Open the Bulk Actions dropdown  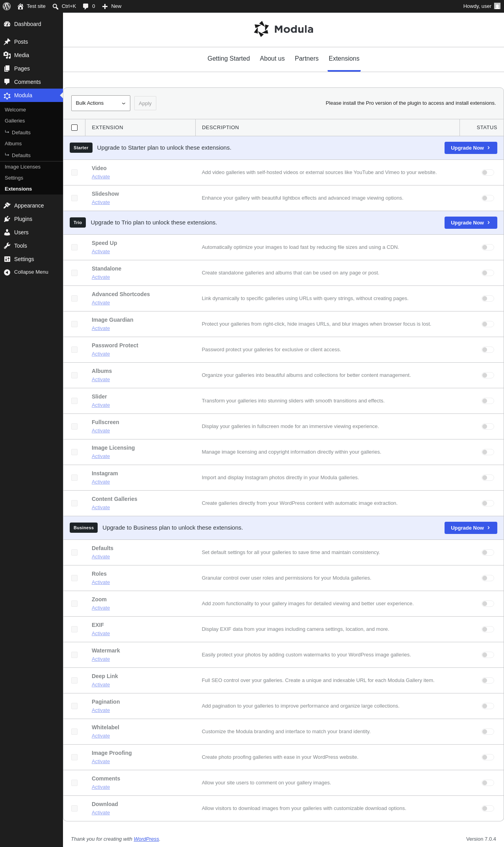pos(101,103)
